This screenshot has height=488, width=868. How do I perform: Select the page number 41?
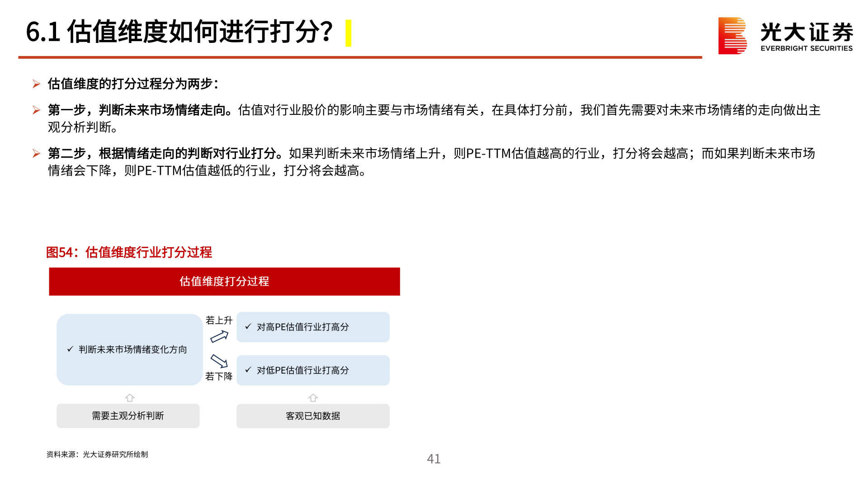coord(434,459)
